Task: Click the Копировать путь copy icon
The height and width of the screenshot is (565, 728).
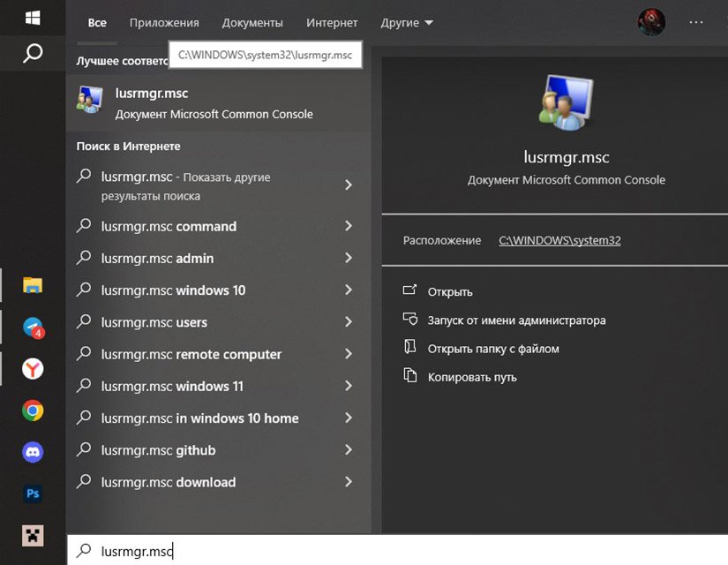Action: [410, 375]
